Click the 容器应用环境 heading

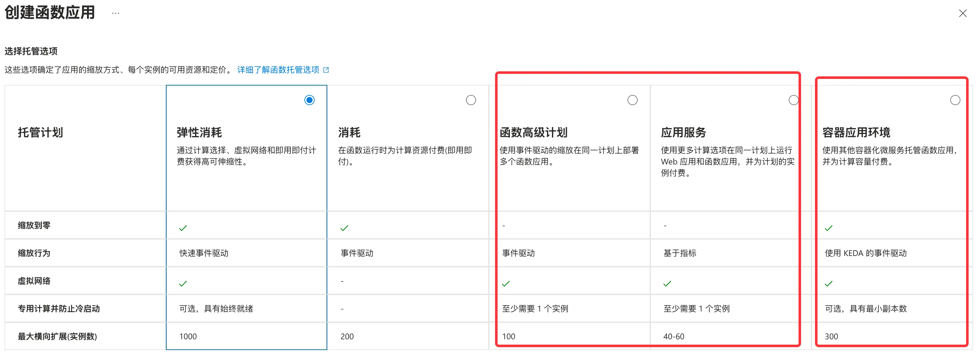coord(856,133)
